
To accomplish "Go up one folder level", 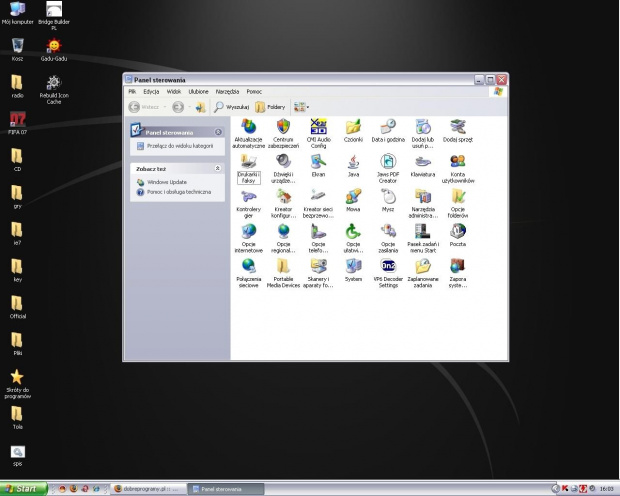I will pyautogui.click(x=200, y=107).
